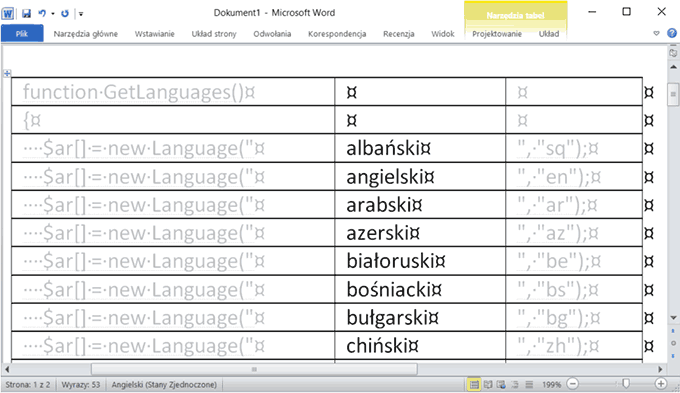Click the białoruski cell
The image size is (680, 393).
(x=420, y=261)
